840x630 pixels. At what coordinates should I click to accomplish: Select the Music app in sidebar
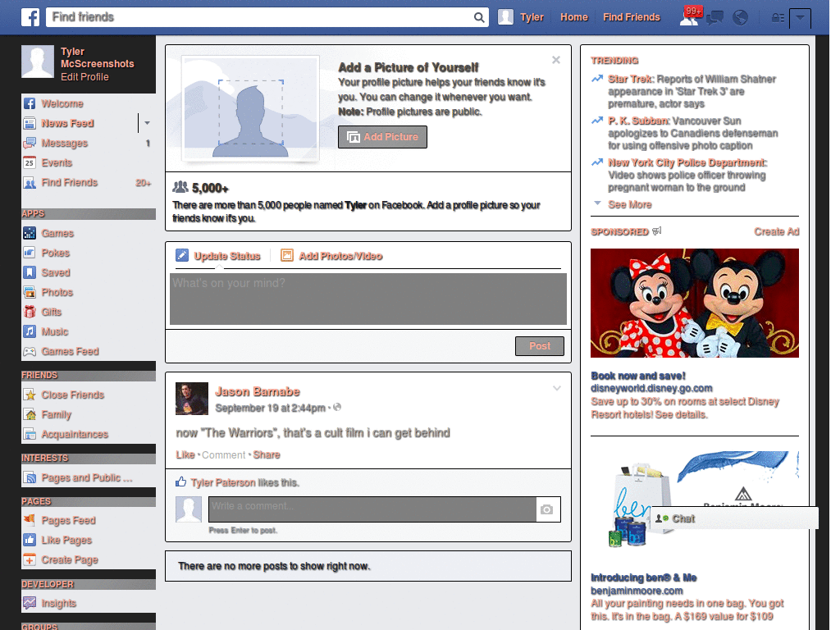[28, 331]
